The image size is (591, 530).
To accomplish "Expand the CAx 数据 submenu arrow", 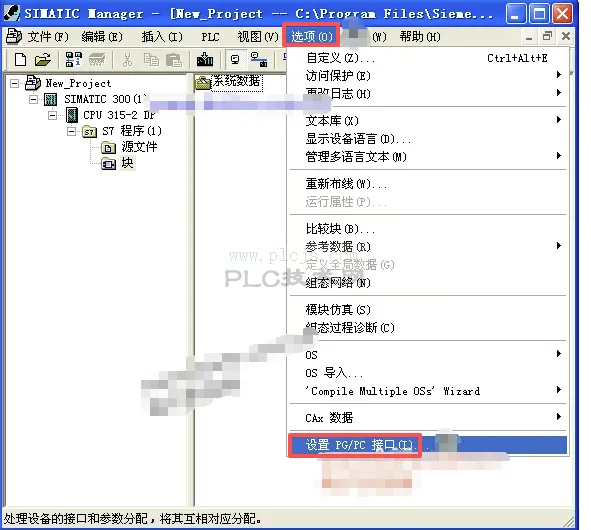I will coord(559,416).
